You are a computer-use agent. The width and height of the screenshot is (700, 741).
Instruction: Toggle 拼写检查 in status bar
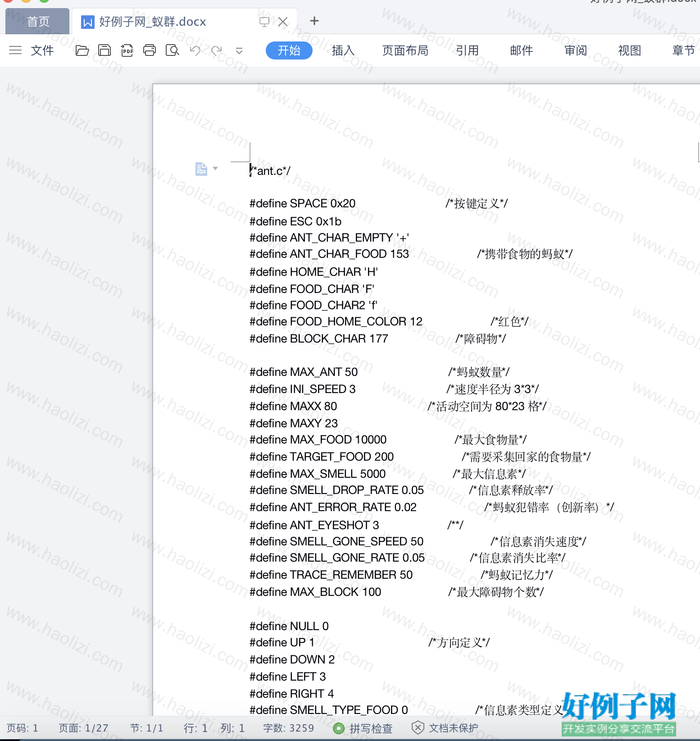[x=363, y=728]
